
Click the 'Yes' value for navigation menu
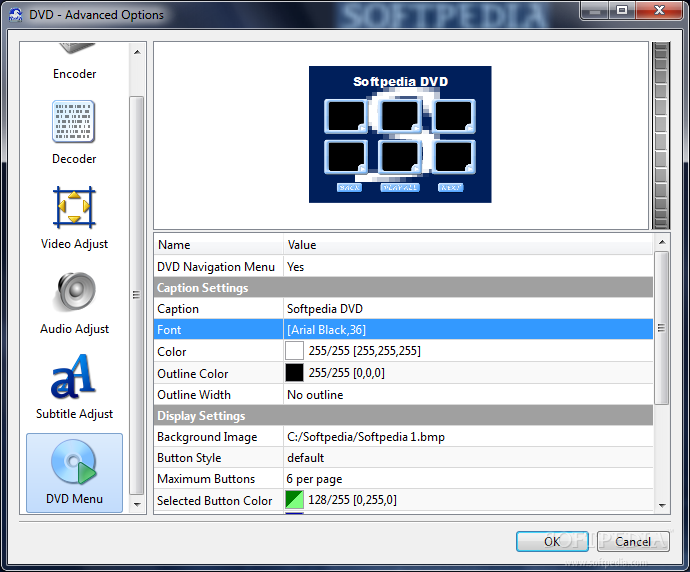[x=295, y=267]
